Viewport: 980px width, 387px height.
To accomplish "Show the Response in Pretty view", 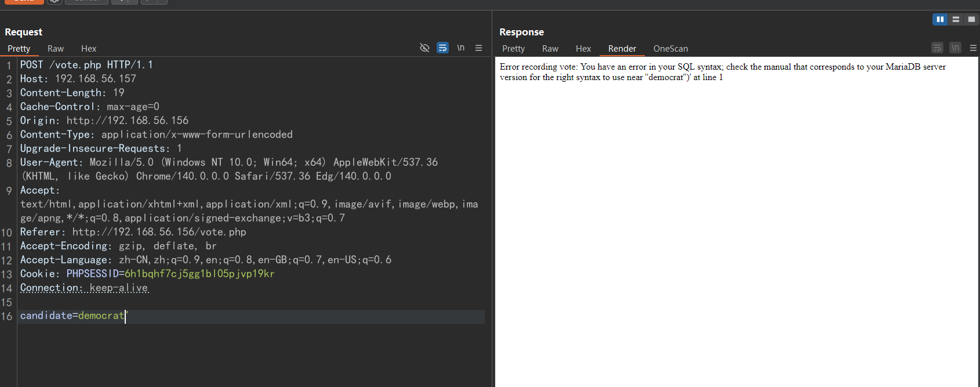I will click(x=513, y=49).
